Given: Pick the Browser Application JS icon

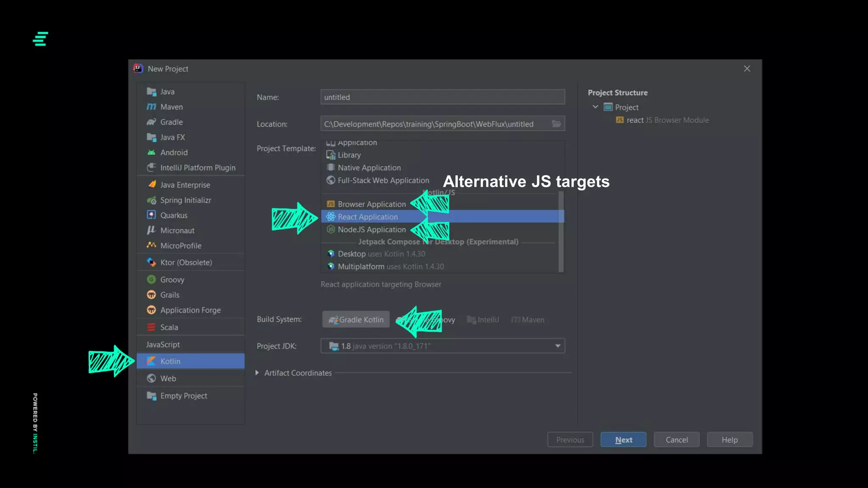Looking at the screenshot, I should pos(331,204).
